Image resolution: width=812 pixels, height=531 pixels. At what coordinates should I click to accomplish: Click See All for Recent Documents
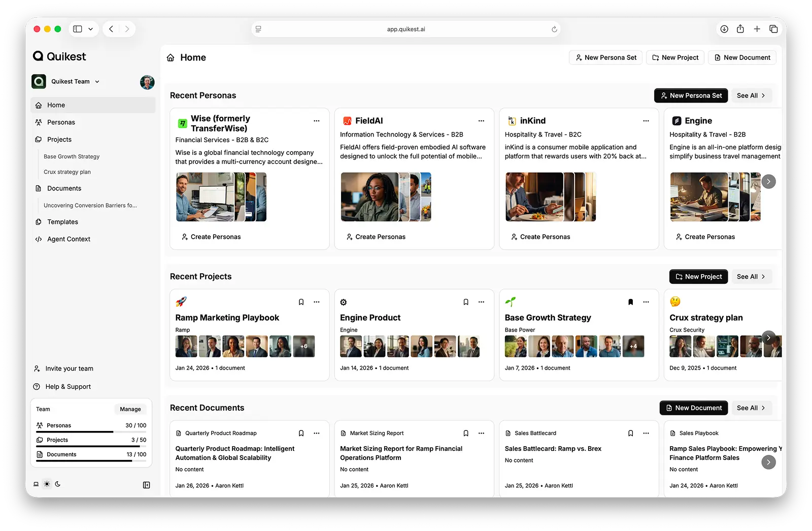click(751, 408)
